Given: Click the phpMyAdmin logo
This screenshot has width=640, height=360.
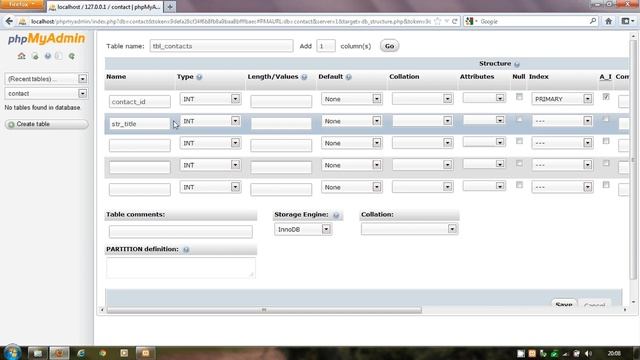Looking at the screenshot, I should click(47, 39).
